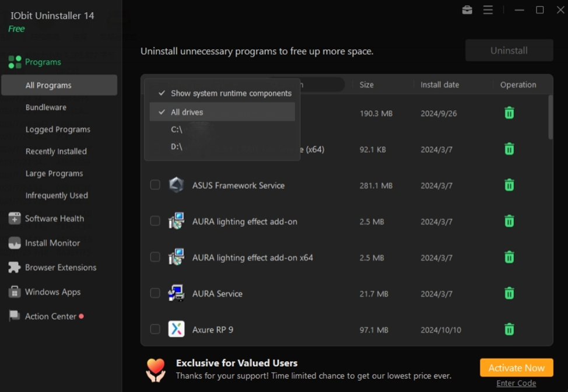Open the Enter Code link

516,383
